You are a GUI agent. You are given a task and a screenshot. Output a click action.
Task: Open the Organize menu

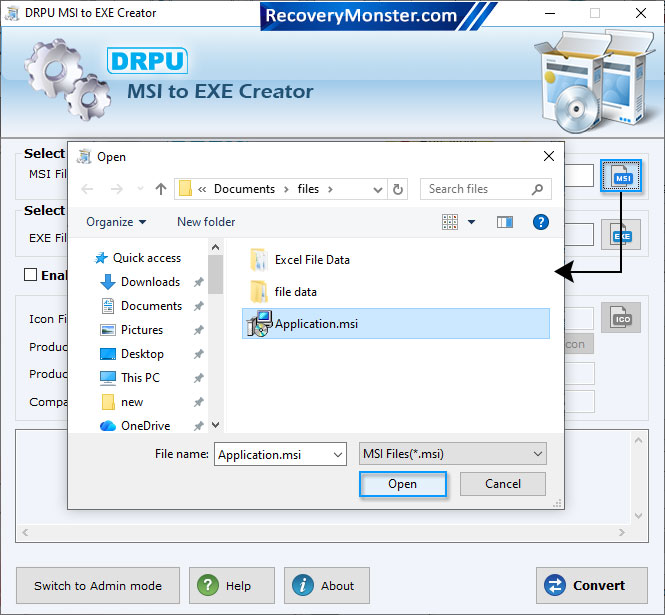116,222
